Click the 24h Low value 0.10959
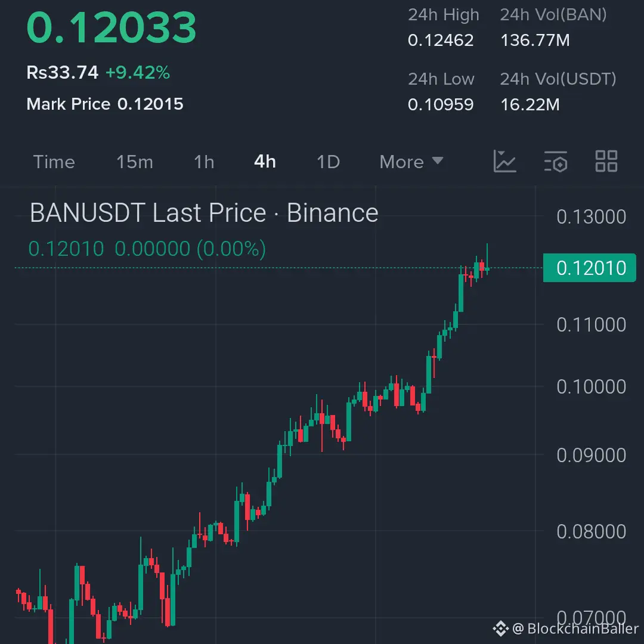 440,105
